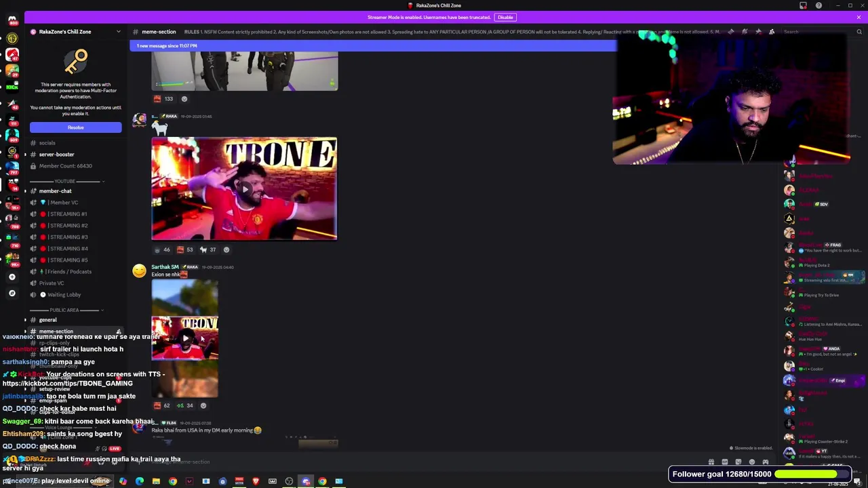Open Pinned Messages icon
The width and height of the screenshot is (868, 488).
click(758, 32)
